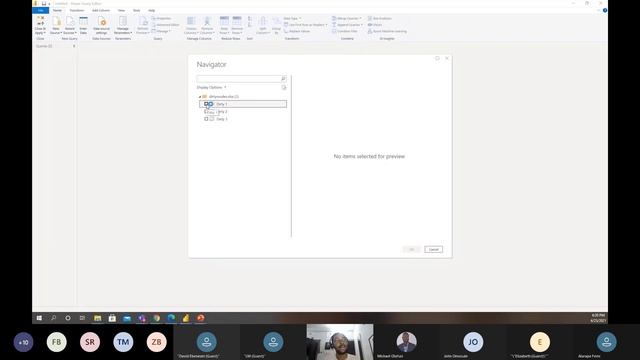The image size is (640, 360).
Task: Click Combine Files in the ribbon
Action: coord(345,31)
